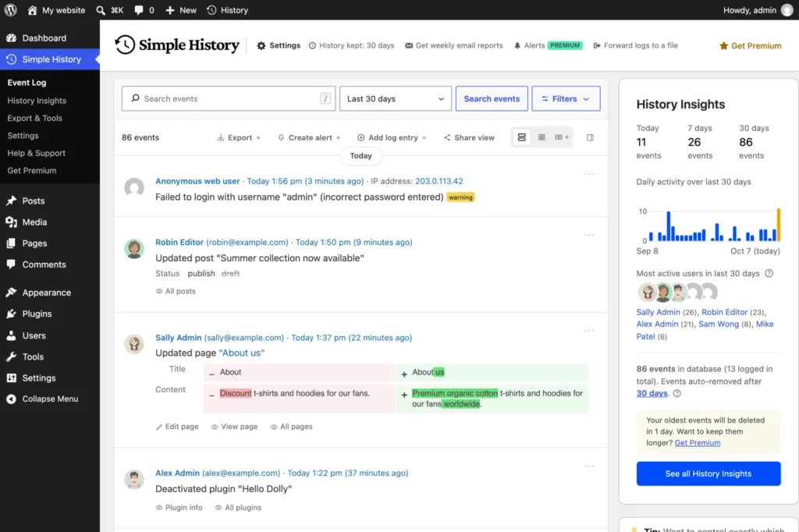
Task: Switch to compact list view layout
Action: (542, 137)
